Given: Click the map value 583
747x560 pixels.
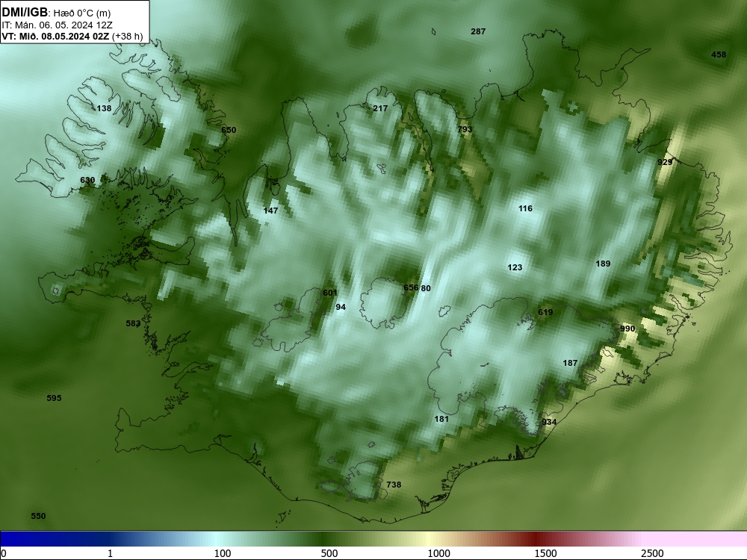Looking at the screenshot, I should point(133,324).
